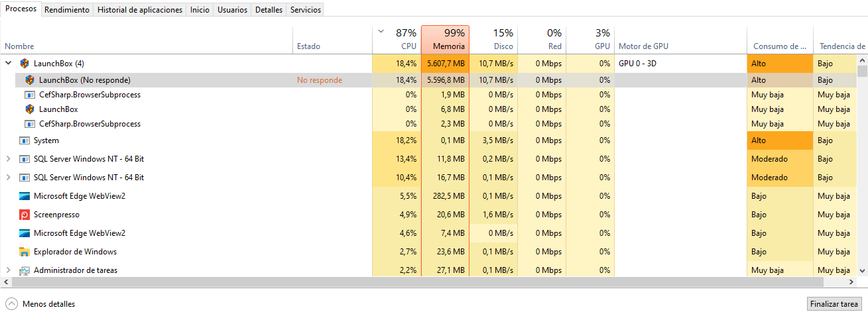The image size is (868, 320).
Task: Expand the Administrador de tareas row
Action: click(x=9, y=270)
